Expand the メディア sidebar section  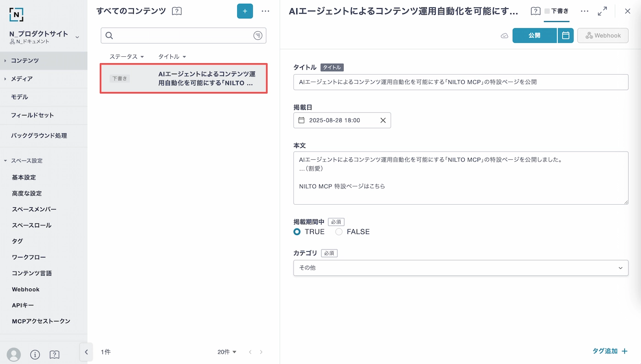click(x=5, y=79)
